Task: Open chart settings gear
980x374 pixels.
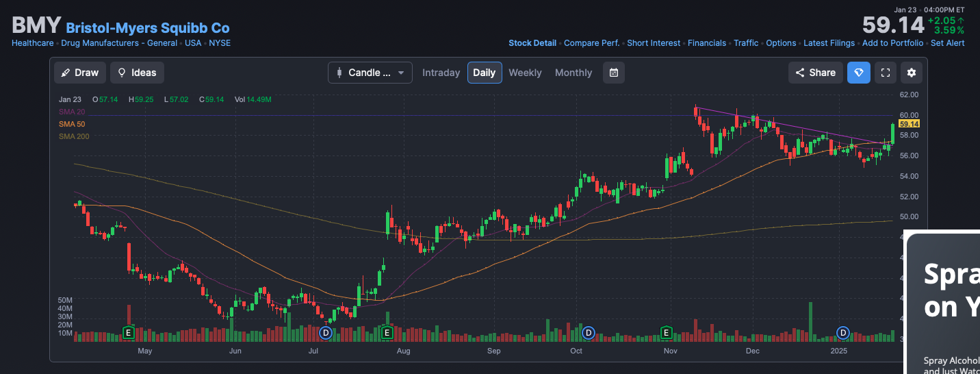Action: 912,73
